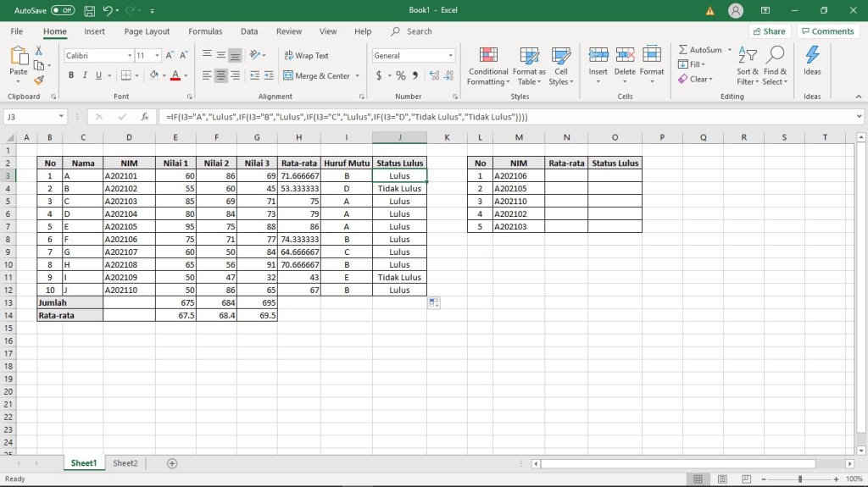Toggle the AutoSave switch
868x487 pixels.
point(63,10)
